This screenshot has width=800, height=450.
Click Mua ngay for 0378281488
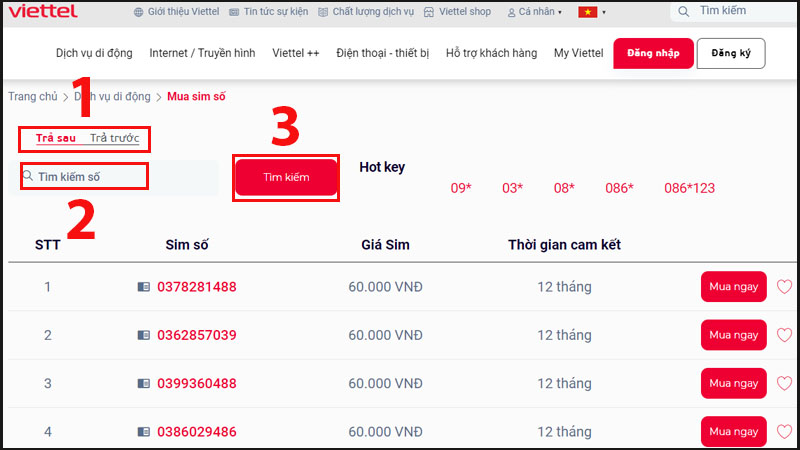[x=734, y=287]
